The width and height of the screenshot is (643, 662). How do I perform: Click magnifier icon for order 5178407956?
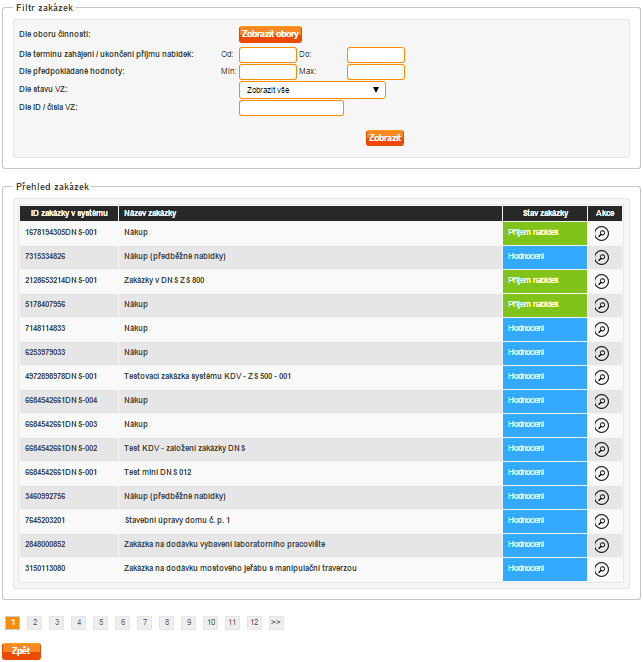(x=602, y=305)
